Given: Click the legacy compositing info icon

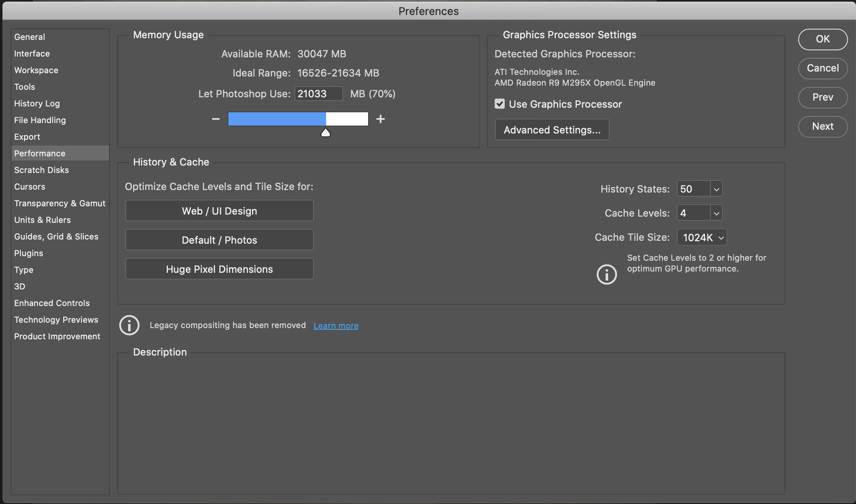Looking at the screenshot, I should tap(129, 325).
